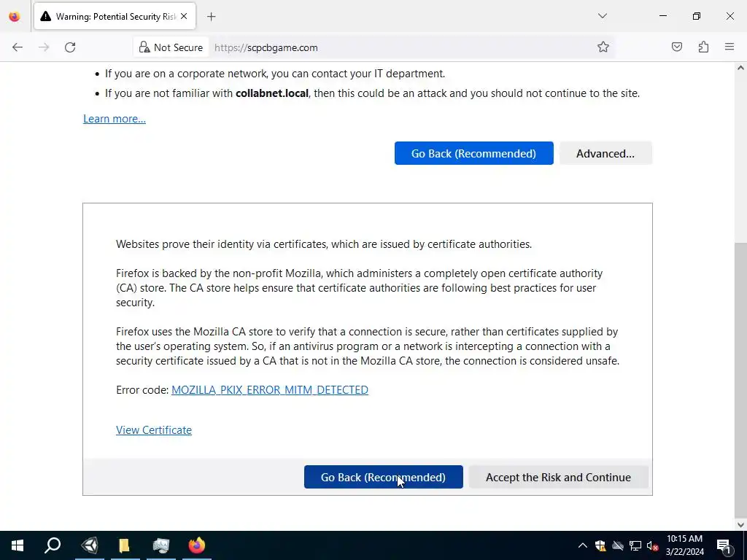Screen dimensions: 747x560
Task: Click the OneDrive cloud tray icon
Action: coord(618,545)
